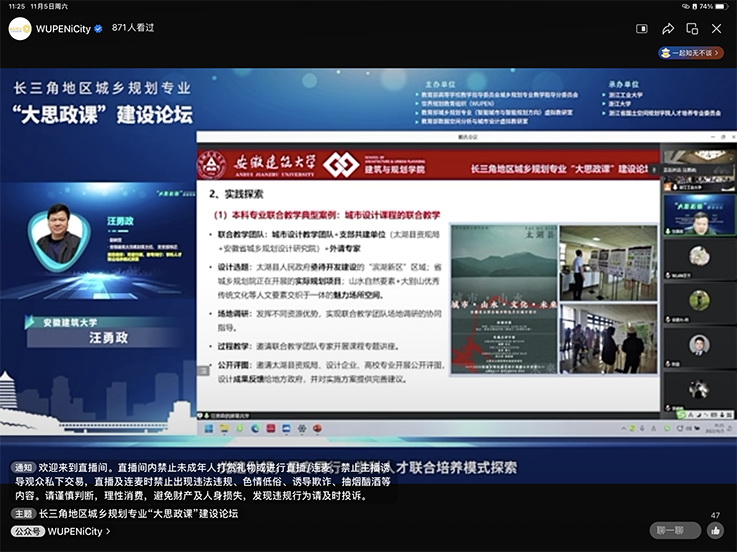Screen dimensions: 737x552
Task: Open multi-window copy icon
Action: 692,29
